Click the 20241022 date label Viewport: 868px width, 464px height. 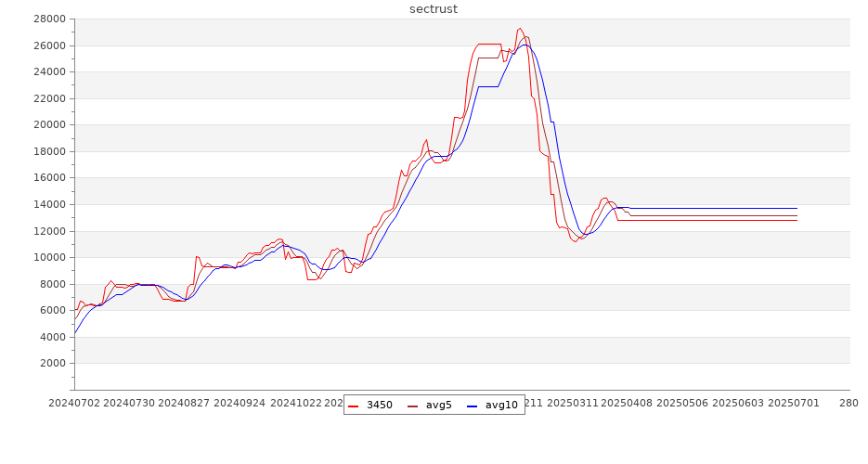click(x=295, y=404)
